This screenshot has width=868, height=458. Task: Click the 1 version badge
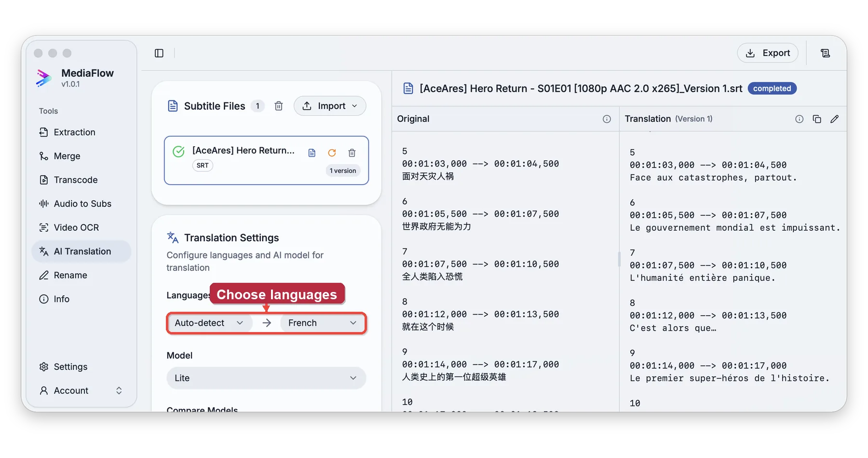[x=343, y=171]
